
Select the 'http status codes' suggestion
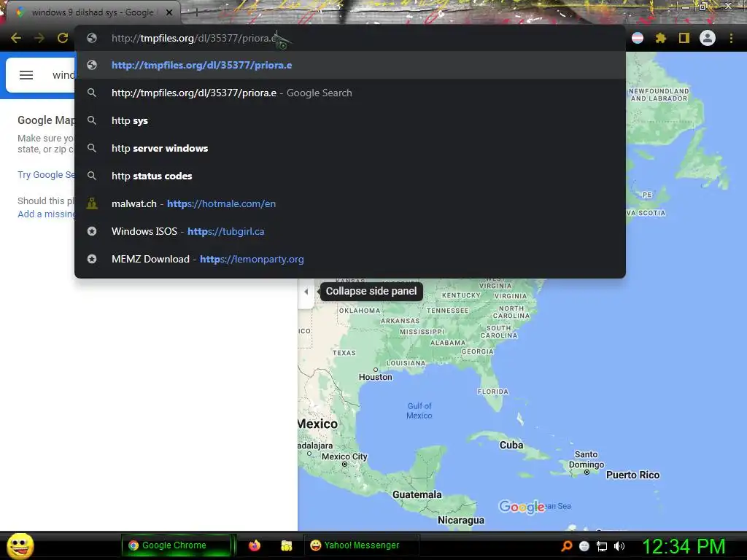click(350, 176)
